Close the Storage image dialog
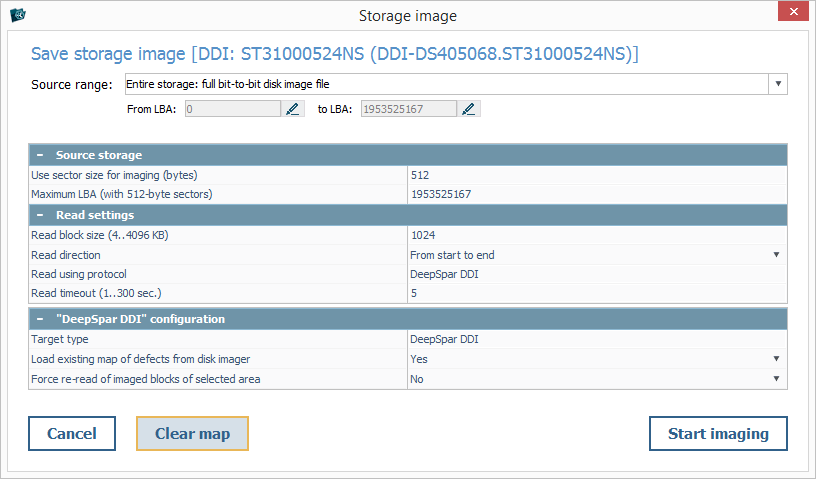This screenshot has width=816, height=479. tap(791, 14)
